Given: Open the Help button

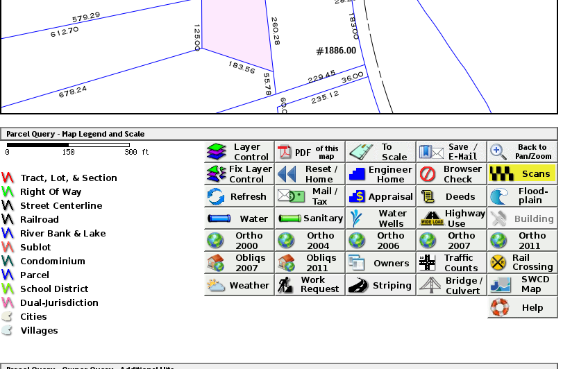Looking at the screenshot, I should point(522,307).
